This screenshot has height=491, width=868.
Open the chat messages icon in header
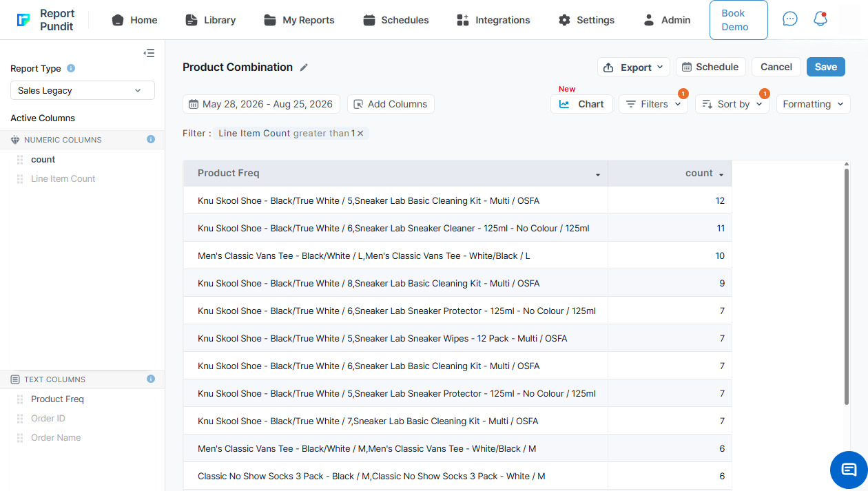click(x=790, y=19)
